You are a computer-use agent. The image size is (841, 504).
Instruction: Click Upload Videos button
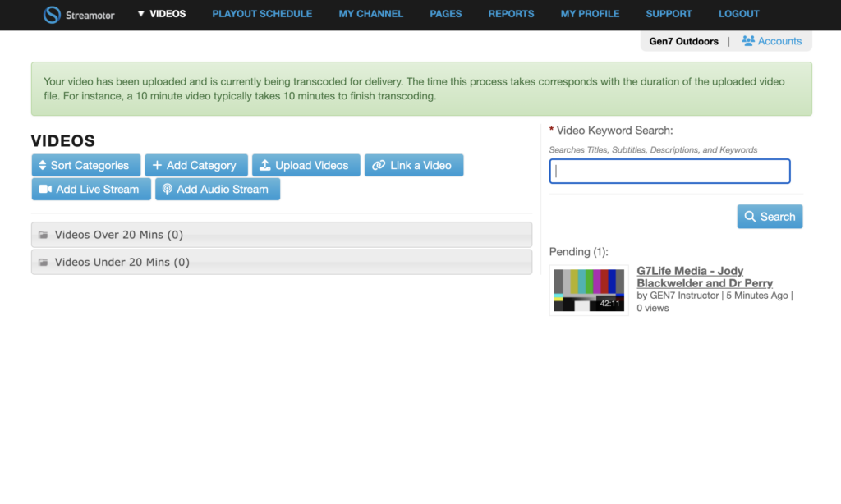click(x=305, y=165)
